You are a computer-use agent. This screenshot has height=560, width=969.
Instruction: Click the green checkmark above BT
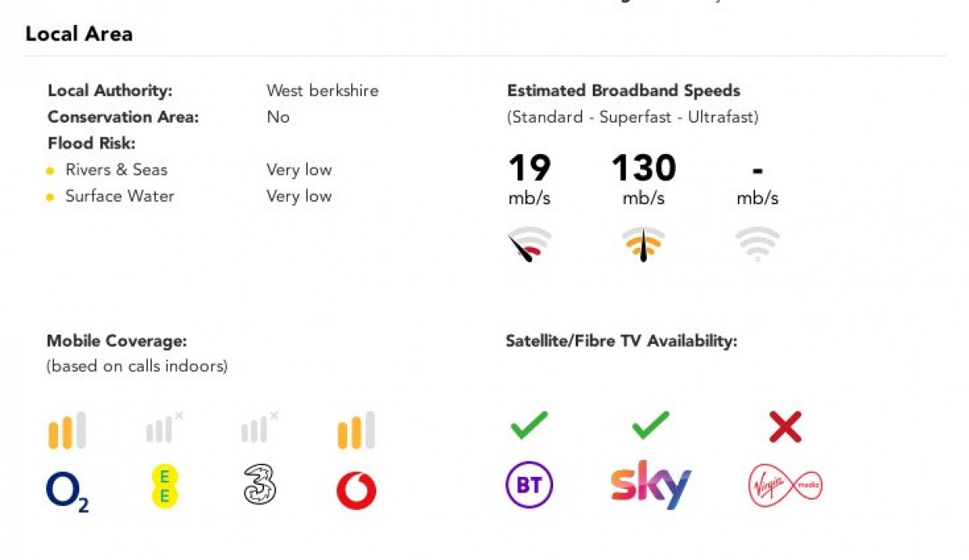(529, 425)
